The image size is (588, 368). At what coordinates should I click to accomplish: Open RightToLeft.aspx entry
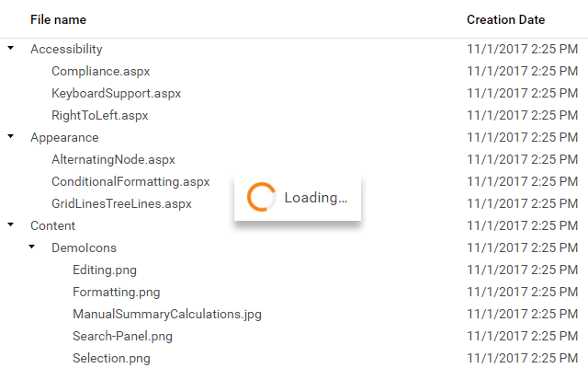pyautogui.click(x=99, y=115)
